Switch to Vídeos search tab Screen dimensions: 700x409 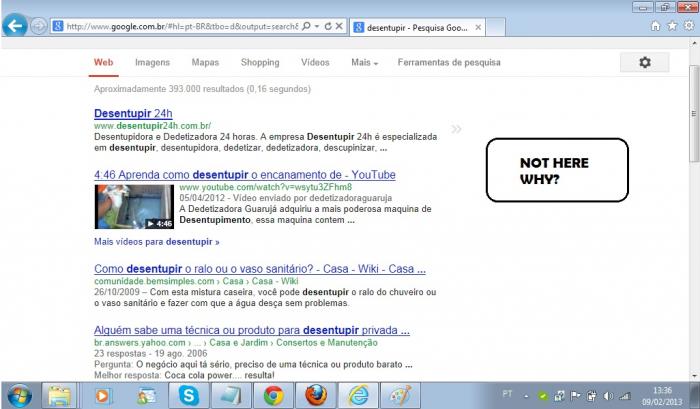(x=315, y=63)
